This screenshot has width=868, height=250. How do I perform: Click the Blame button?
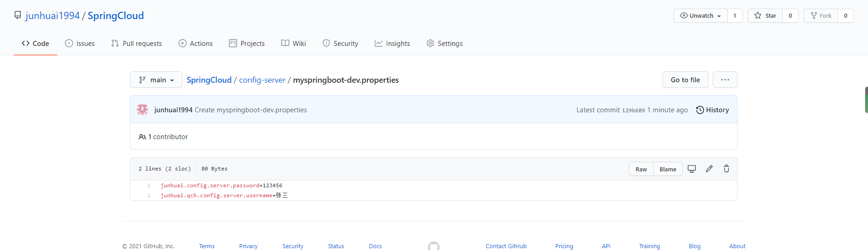pos(668,169)
